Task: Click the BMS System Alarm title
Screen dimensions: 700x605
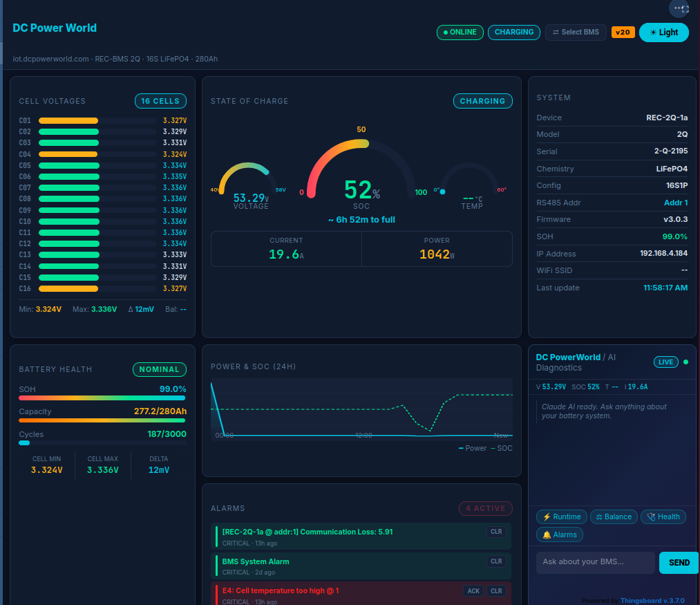Action: 256,561
